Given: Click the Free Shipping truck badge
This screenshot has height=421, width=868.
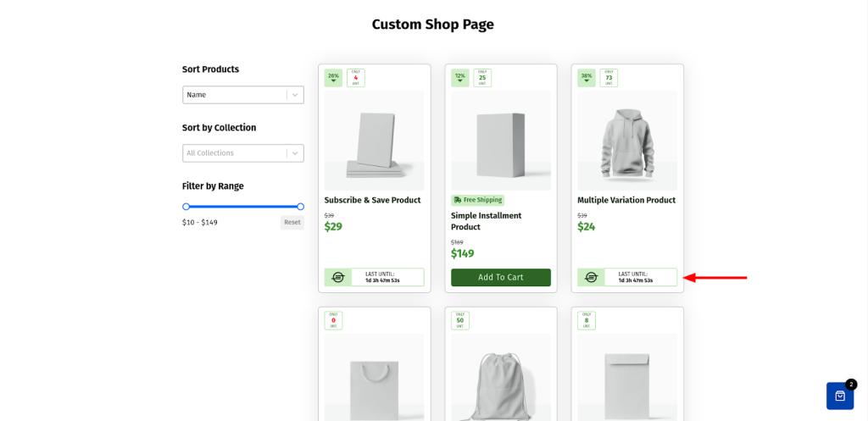Looking at the screenshot, I should coord(477,200).
